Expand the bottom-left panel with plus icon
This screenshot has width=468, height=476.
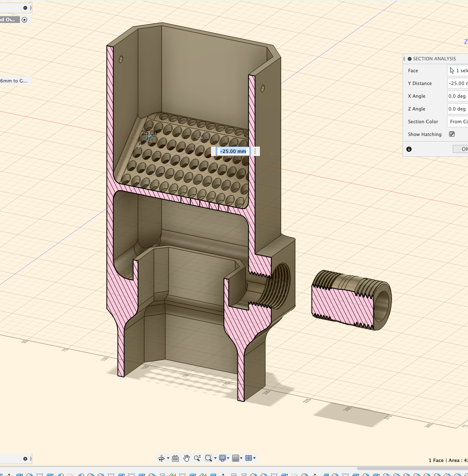point(25,459)
